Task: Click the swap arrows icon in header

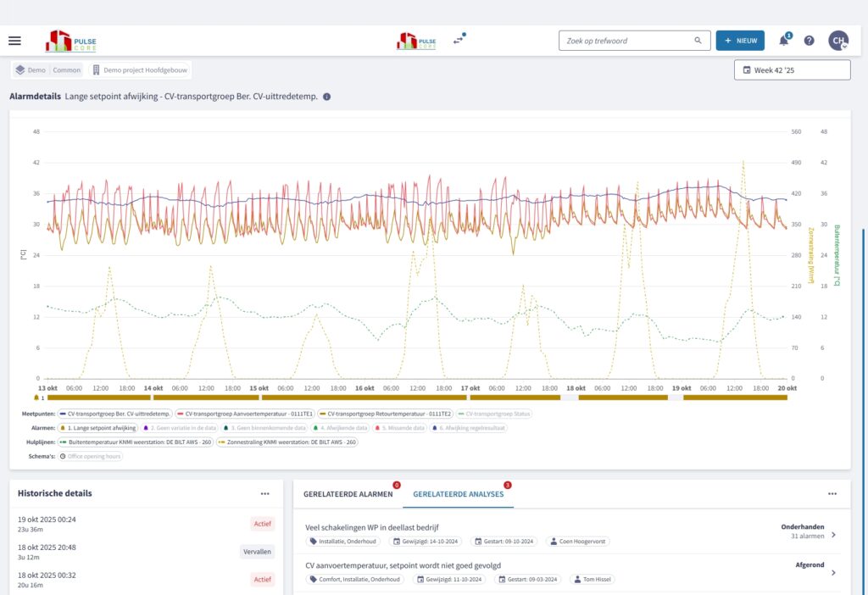Action: 459,40
